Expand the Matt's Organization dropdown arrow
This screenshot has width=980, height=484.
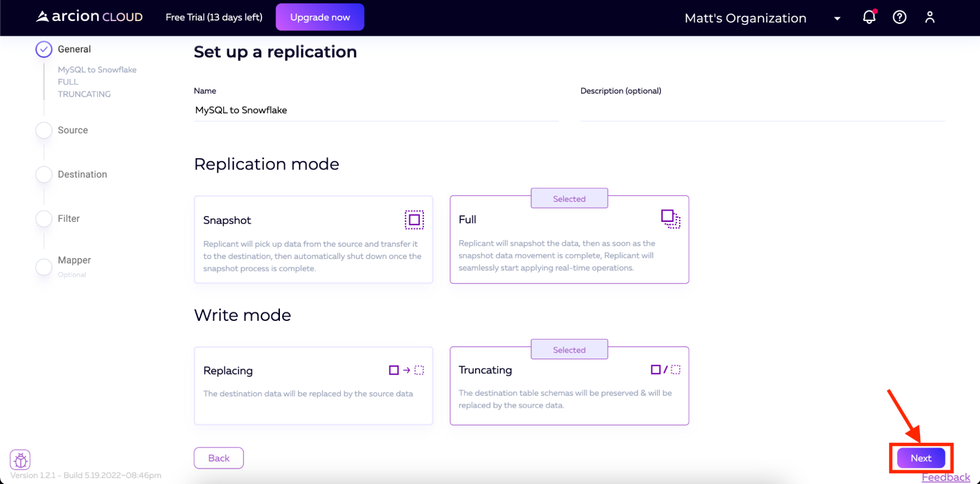tap(837, 19)
